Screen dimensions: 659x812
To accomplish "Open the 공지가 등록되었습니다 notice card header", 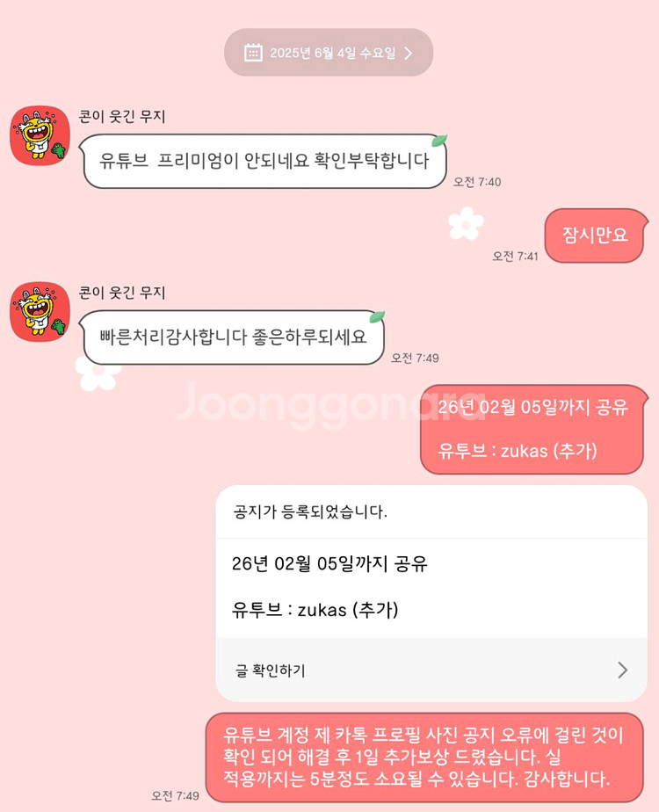I will [x=431, y=512].
